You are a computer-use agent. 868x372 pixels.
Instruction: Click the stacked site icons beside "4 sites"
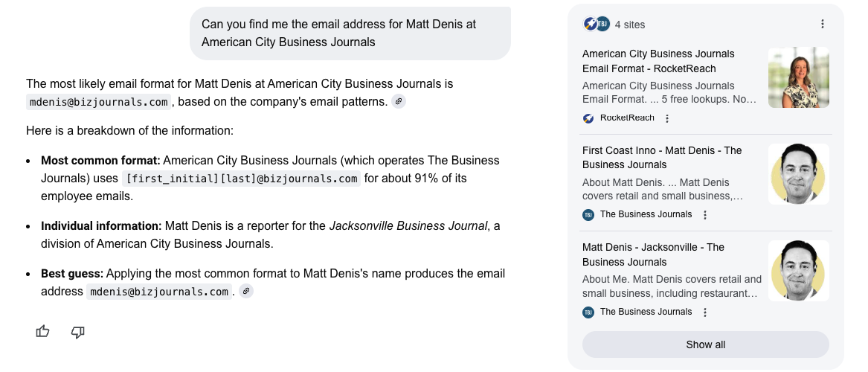(597, 25)
